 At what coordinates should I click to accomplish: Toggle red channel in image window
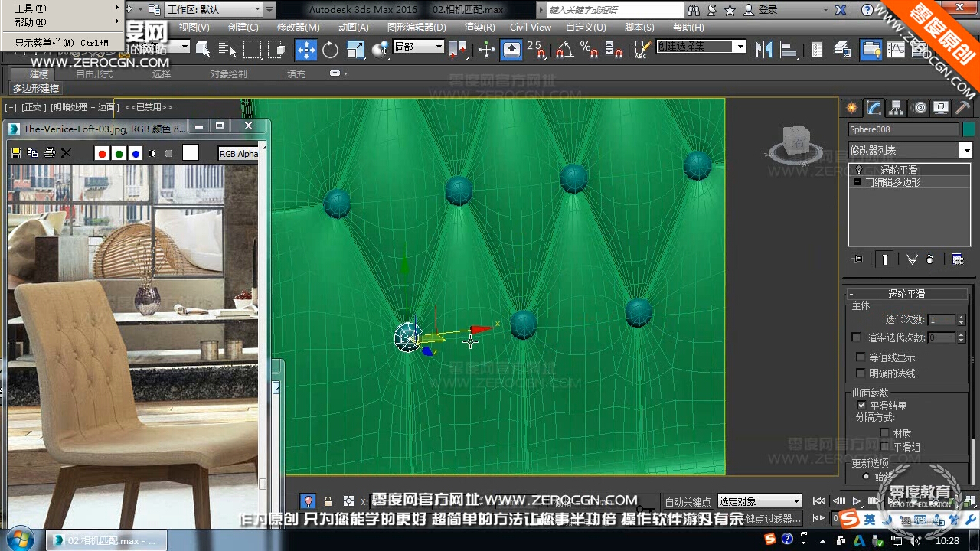(x=102, y=154)
